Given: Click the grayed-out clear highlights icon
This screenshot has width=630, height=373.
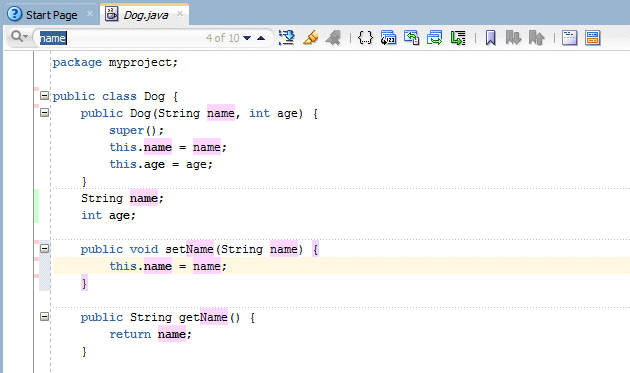Looking at the screenshot, I should coord(333,38).
